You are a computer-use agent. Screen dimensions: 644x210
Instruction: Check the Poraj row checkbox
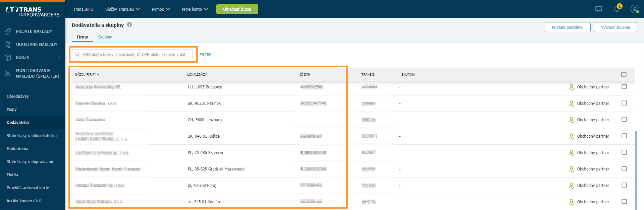(x=624, y=185)
